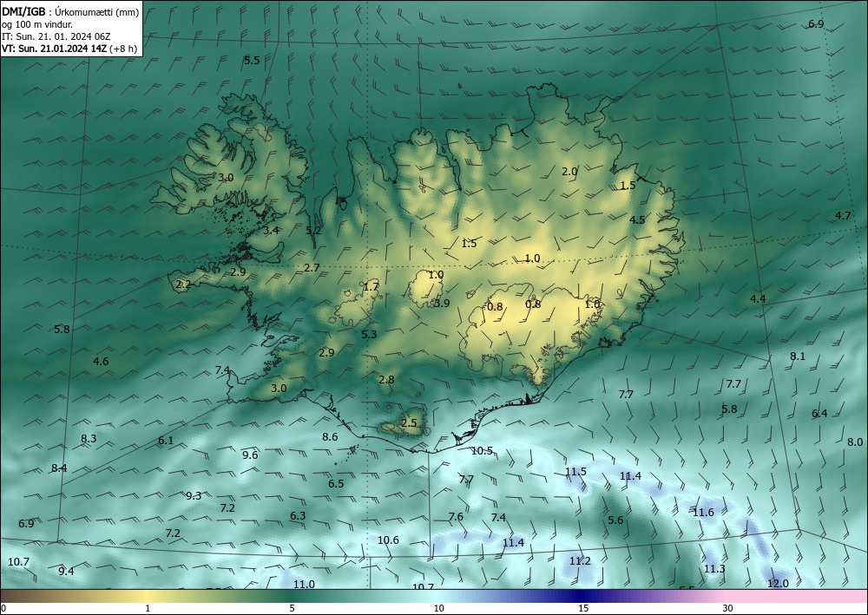Screen dimensions: 868x615
Task: Click the 5.3 map value
Action: click(369, 334)
